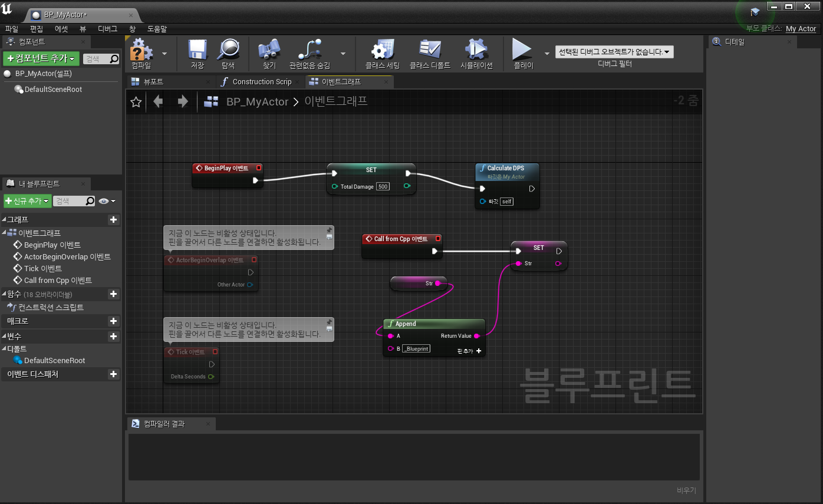Click the Play (플레이) button
The image size is (823, 504).
pos(523,53)
